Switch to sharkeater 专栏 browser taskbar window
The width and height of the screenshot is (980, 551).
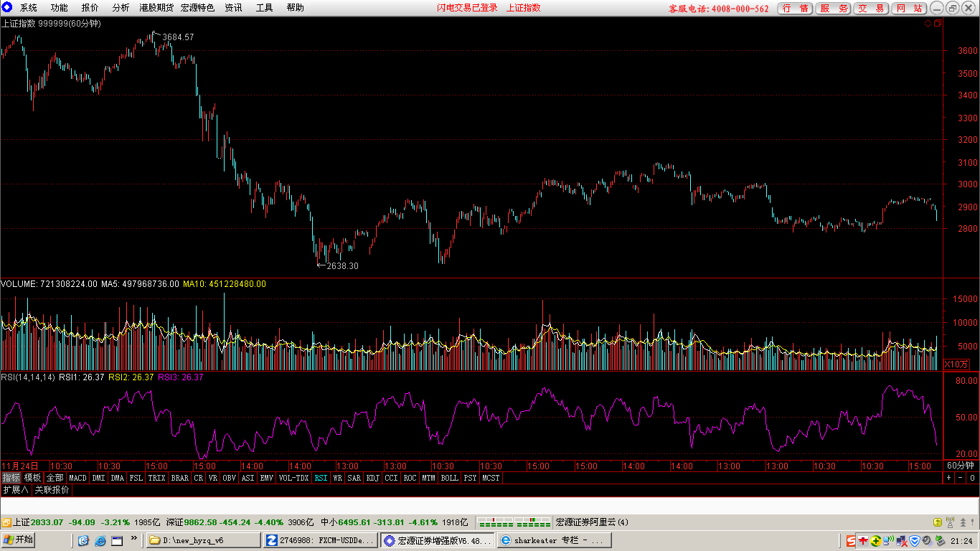(555, 540)
